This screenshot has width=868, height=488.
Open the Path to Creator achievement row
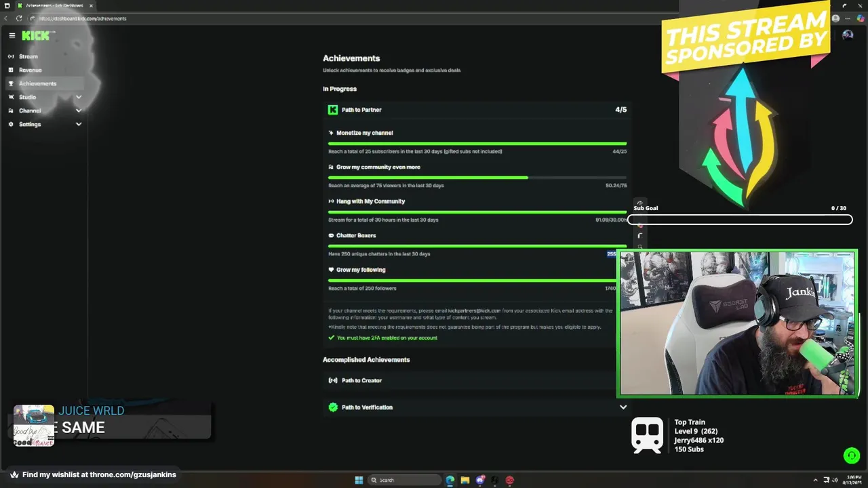coord(477,380)
